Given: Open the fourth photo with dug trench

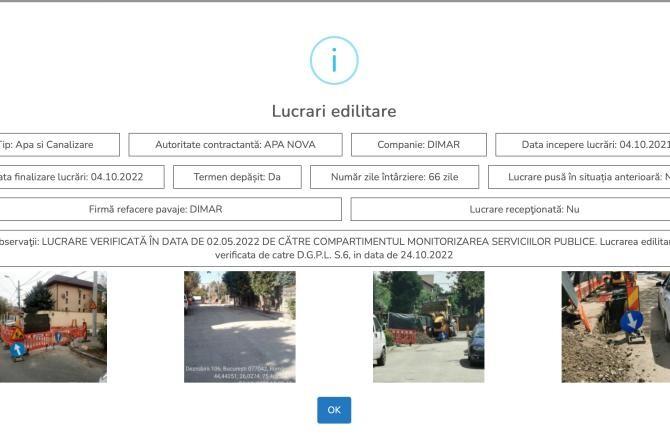Looking at the screenshot, I should pyautogui.click(x=615, y=327).
